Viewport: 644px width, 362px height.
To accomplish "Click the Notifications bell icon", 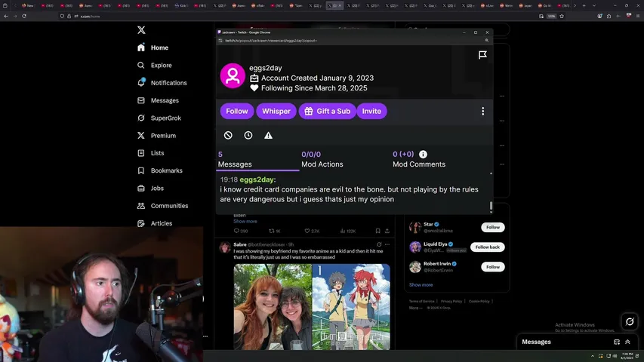I will pos(141,83).
